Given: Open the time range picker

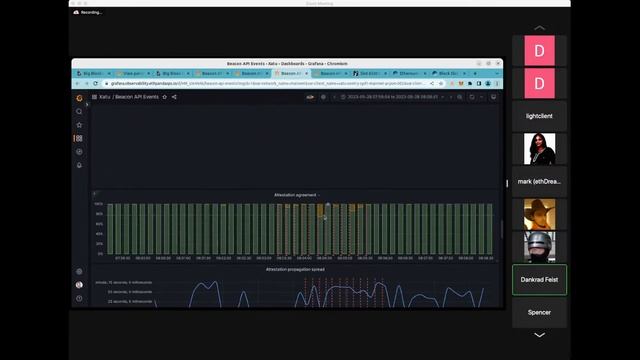Looking at the screenshot, I should pos(392,97).
